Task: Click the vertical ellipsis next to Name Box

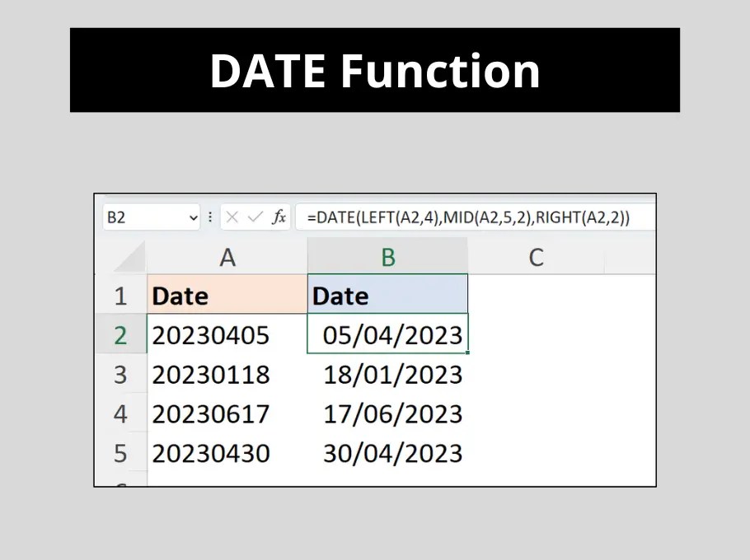Action: click(x=210, y=217)
